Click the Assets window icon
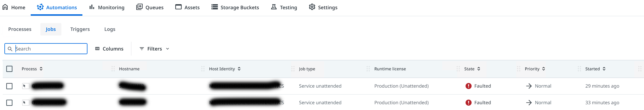This screenshot has height=110, width=644. [x=178, y=7]
